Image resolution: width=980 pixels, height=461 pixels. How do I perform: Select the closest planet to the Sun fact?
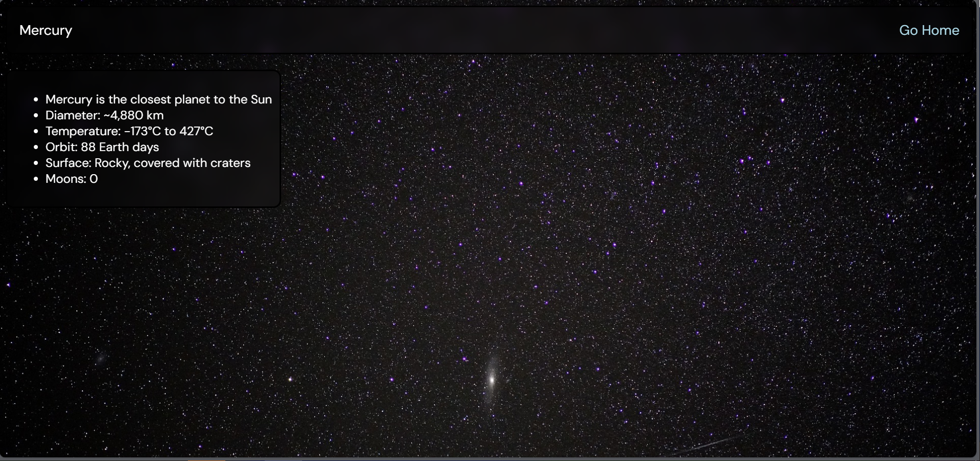[158, 99]
